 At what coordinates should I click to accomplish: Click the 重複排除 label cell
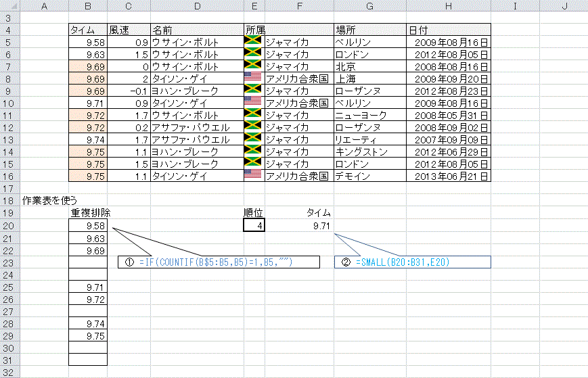click(90, 213)
